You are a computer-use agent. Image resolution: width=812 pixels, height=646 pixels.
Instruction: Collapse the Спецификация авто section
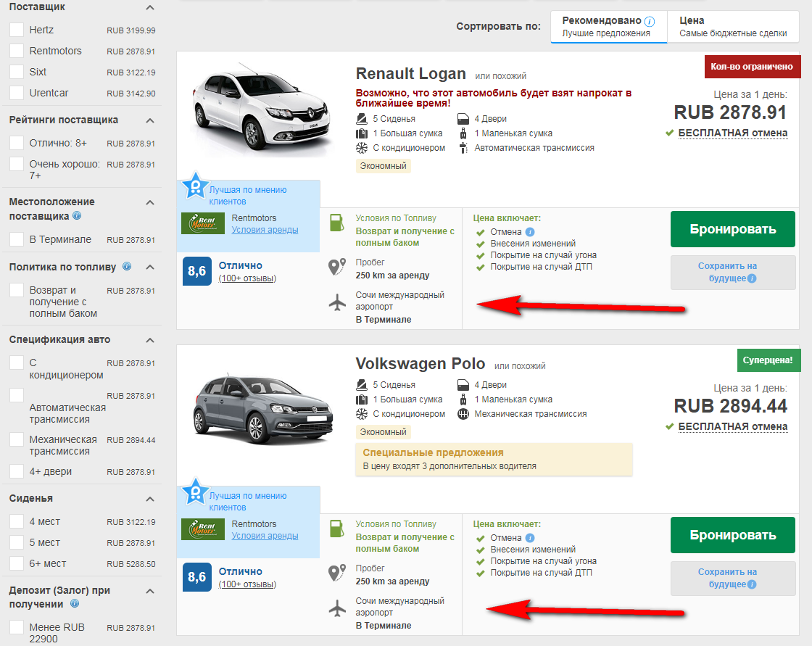pyautogui.click(x=150, y=340)
